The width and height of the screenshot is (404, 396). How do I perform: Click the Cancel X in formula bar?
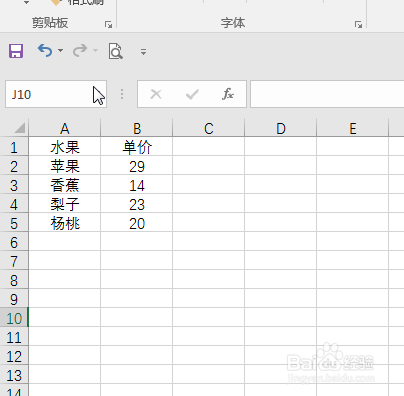coord(156,94)
